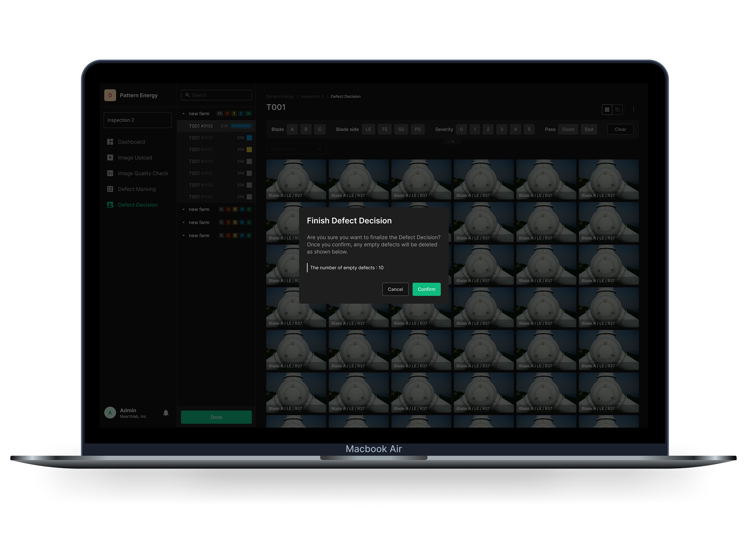The image size is (747, 560).
Task: Click the Image Quality Check icon
Action: point(110,173)
